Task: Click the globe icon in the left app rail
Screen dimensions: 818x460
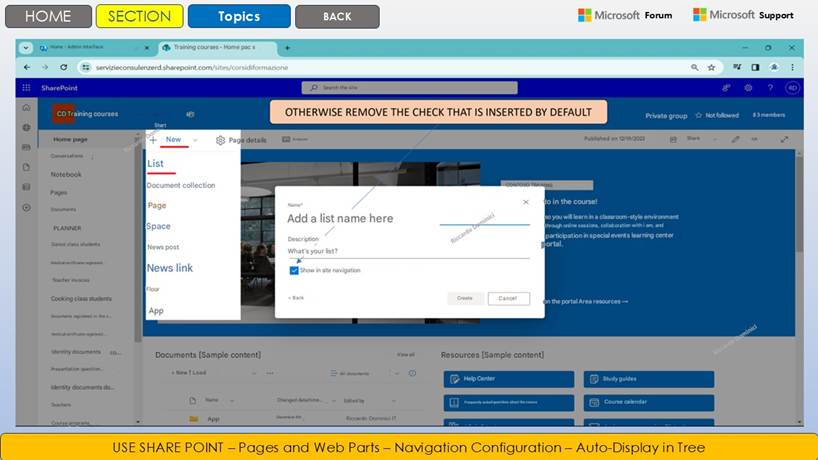Action: tap(26, 127)
